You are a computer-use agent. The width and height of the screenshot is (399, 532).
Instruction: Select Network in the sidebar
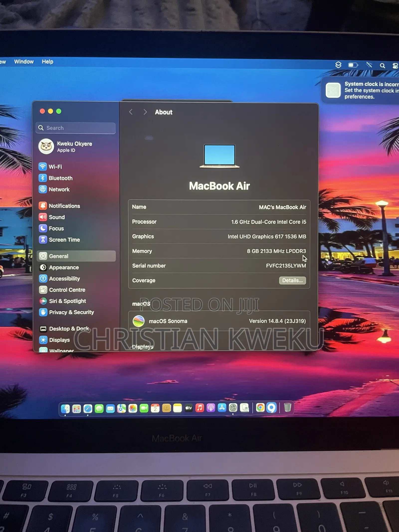pos(54,189)
